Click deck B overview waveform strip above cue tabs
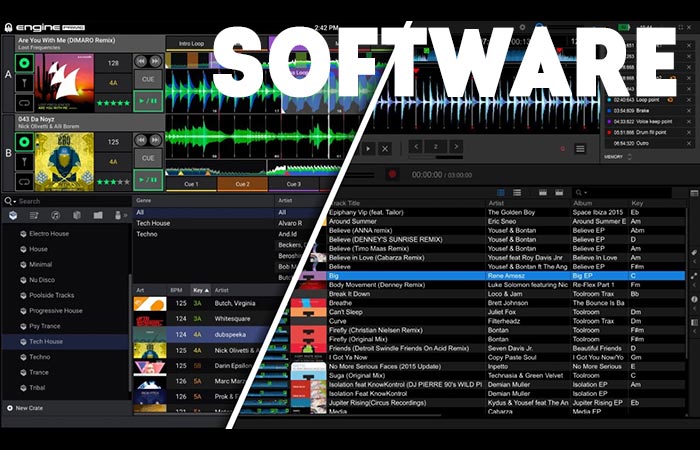700x450 pixels. pyautogui.click(x=252, y=169)
